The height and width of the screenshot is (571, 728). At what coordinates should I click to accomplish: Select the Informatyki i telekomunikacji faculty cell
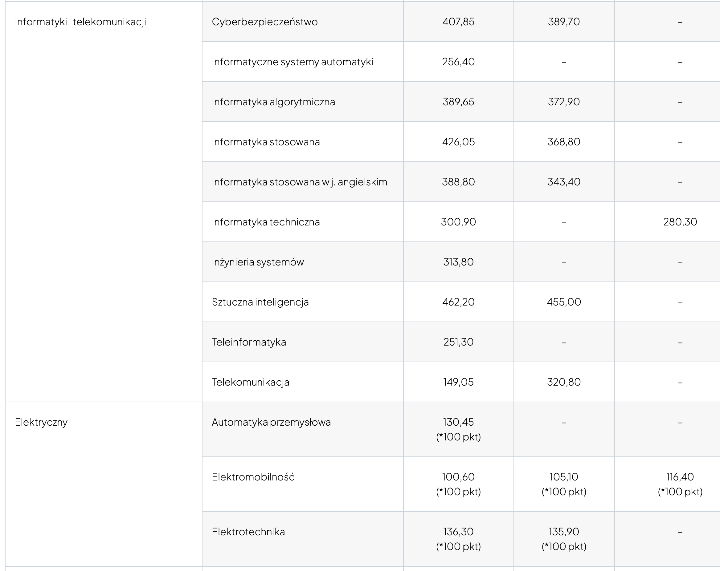(80, 22)
